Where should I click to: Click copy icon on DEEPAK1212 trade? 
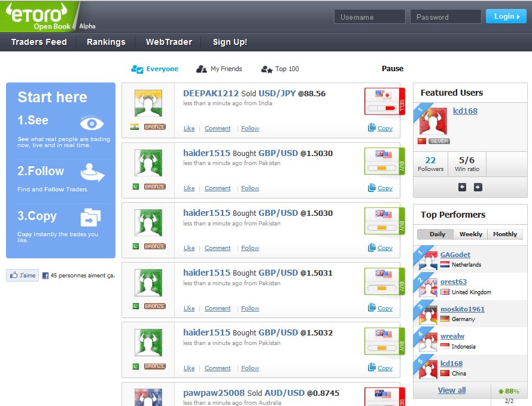coord(372,127)
